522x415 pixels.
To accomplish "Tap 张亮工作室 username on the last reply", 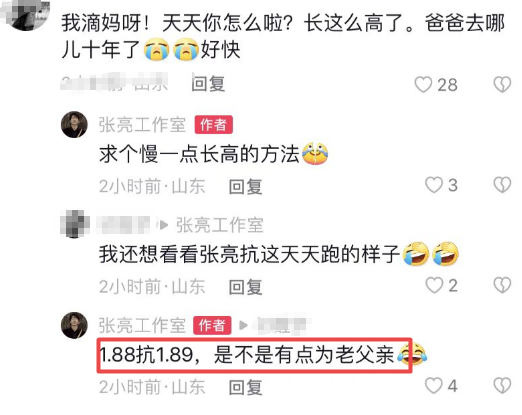I will pos(142,325).
